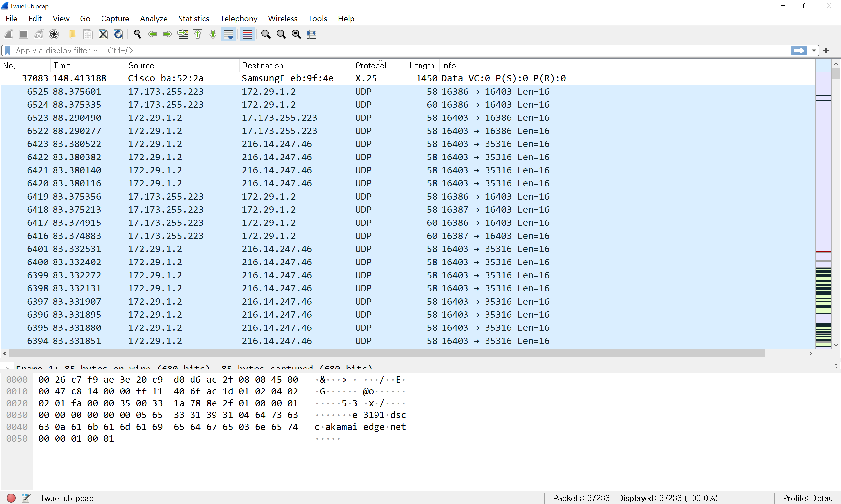The height and width of the screenshot is (504, 841).
Task: Click the Reload this capture file icon
Action: (118, 34)
